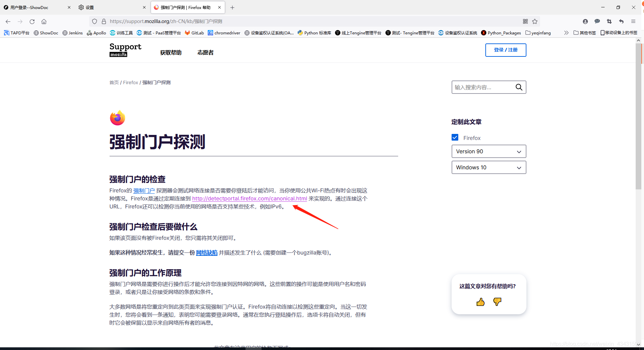Open the 线上Tengine管理平台 bookmark
The image size is (644, 350).
point(358,33)
